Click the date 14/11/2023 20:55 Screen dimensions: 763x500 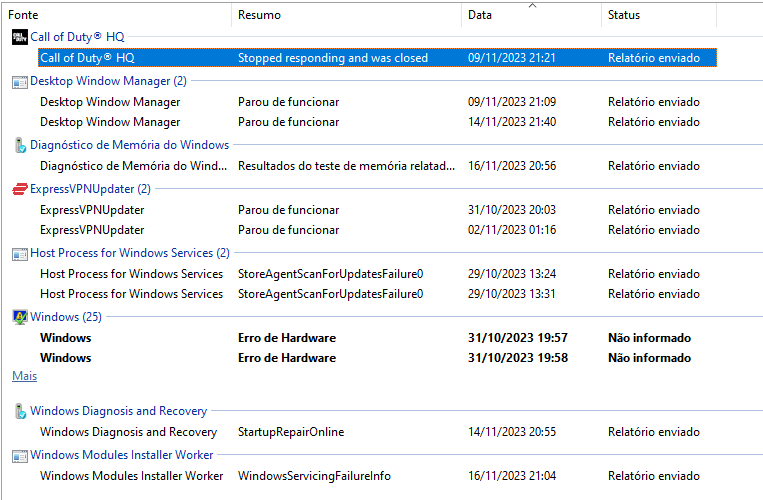512,432
